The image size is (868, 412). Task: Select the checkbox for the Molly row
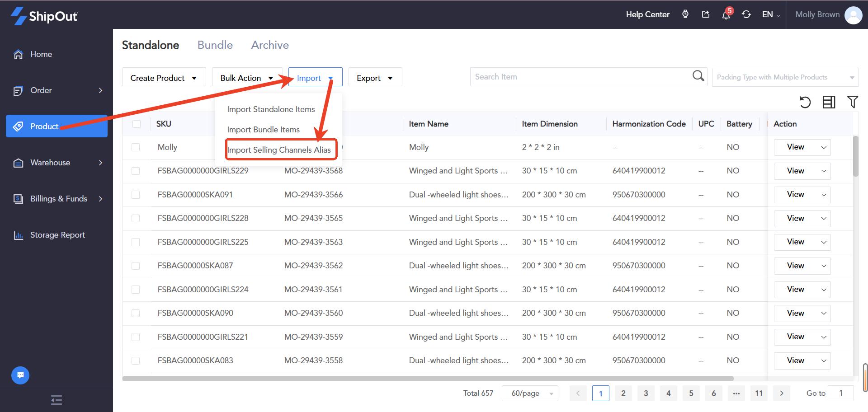[136, 147]
